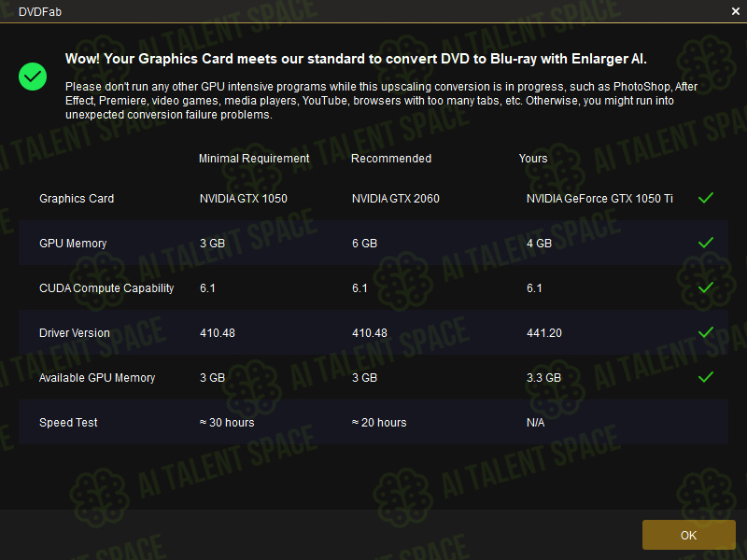Select the Driver Version row label

point(75,333)
